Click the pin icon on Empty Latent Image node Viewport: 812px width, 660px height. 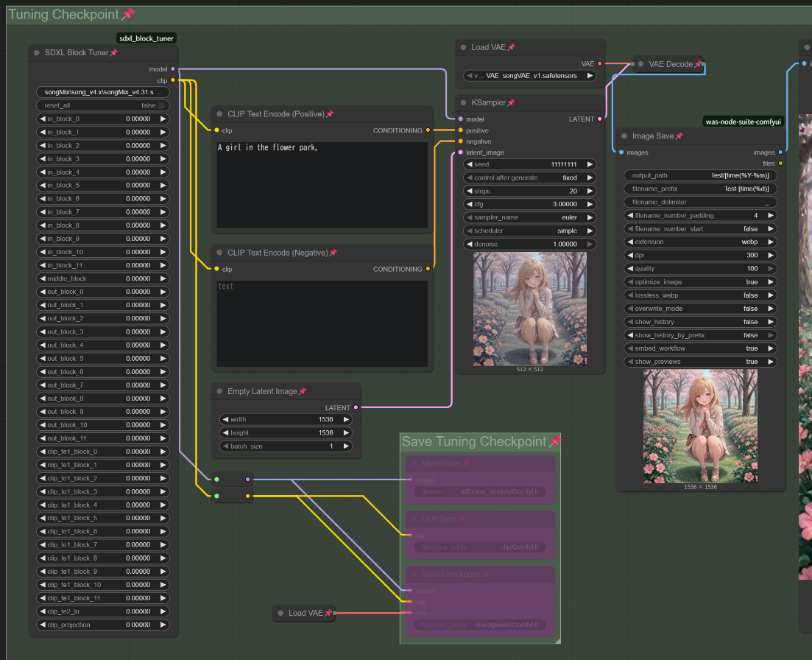coord(302,392)
